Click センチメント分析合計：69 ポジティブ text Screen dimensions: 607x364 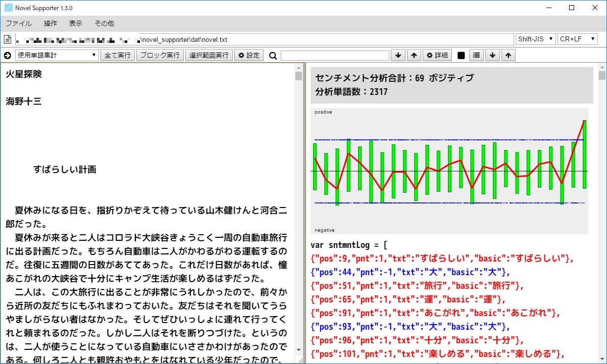pos(394,78)
